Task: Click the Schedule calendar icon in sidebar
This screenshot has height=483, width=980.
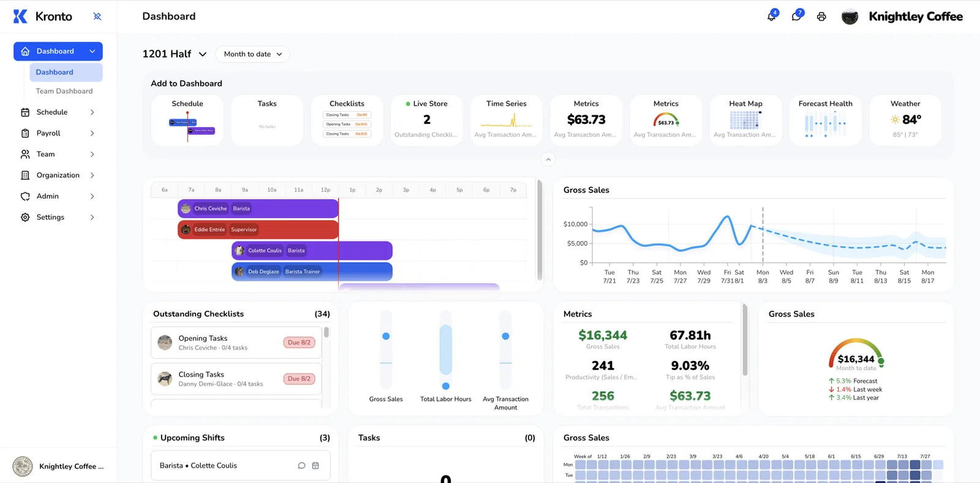Action: pyautogui.click(x=25, y=112)
